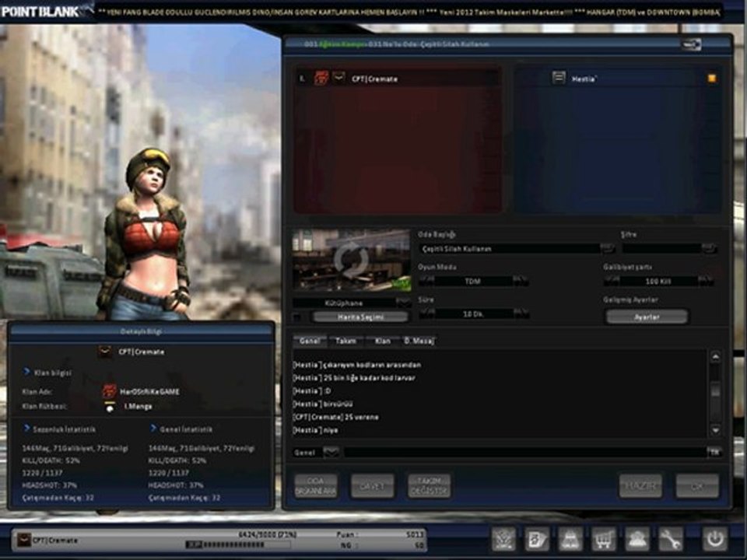Click the I.Manga clan rank icon
The width and height of the screenshot is (747, 560).
click(110, 407)
